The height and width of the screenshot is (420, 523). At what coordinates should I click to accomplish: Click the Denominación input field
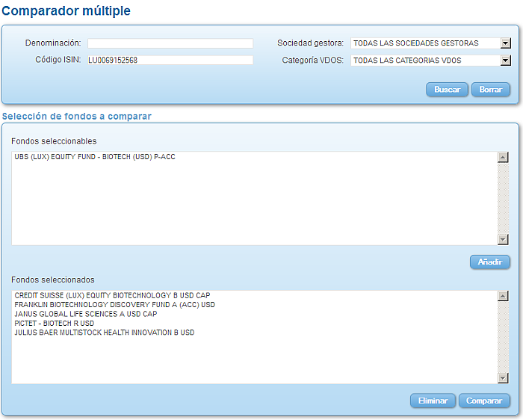tap(170, 43)
